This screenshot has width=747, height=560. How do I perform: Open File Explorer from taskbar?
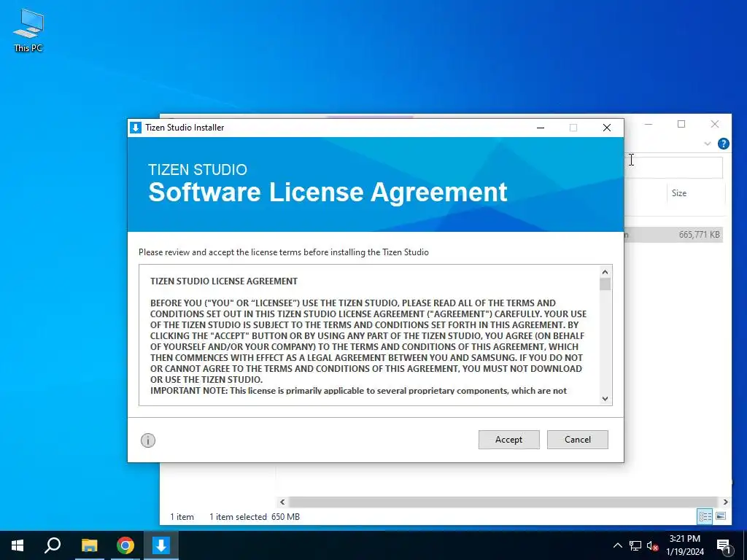point(89,545)
